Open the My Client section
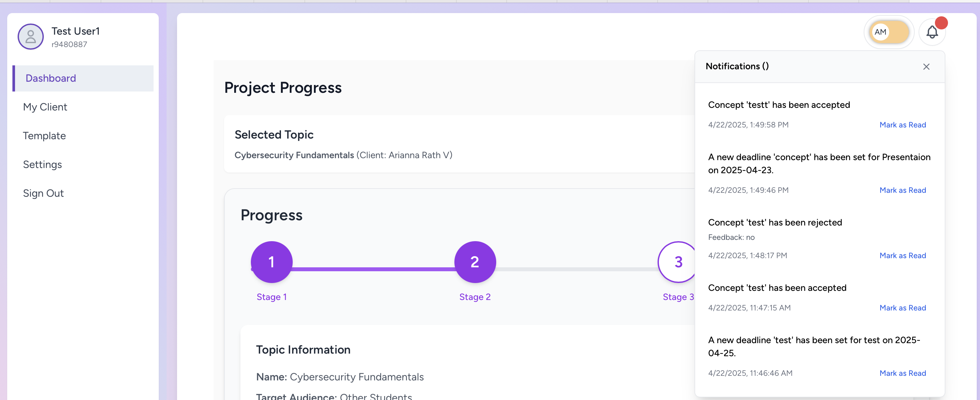Image resolution: width=980 pixels, height=400 pixels. pyautogui.click(x=44, y=107)
